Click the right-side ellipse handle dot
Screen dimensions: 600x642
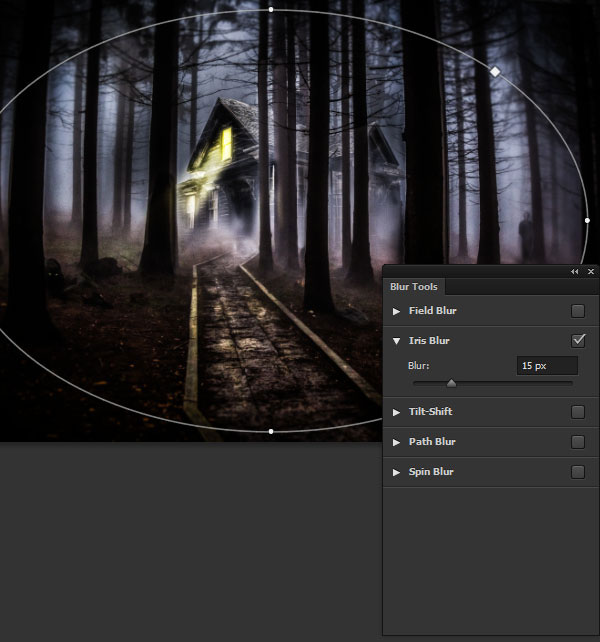(x=587, y=220)
